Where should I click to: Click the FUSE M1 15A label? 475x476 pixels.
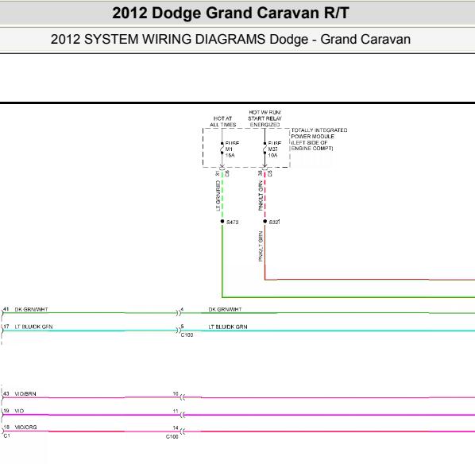pos(232,149)
